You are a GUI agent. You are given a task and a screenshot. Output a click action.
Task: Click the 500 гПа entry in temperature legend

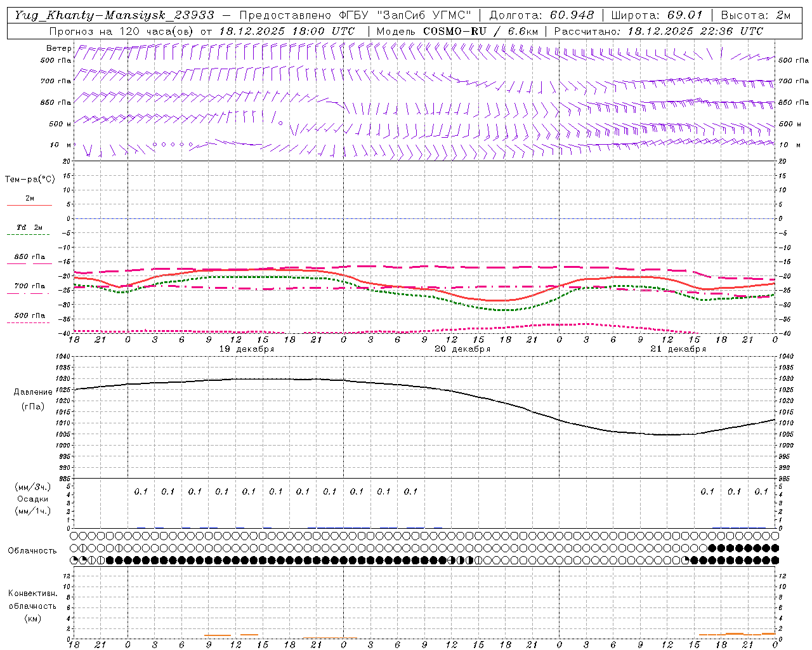pyautogui.click(x=30, y=315)
